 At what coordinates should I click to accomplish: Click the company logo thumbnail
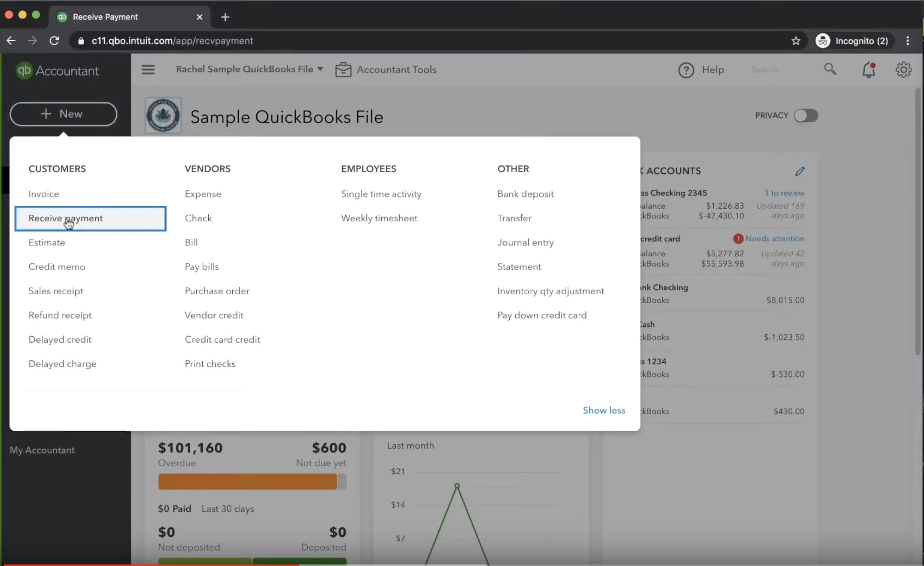coord(163,116)
